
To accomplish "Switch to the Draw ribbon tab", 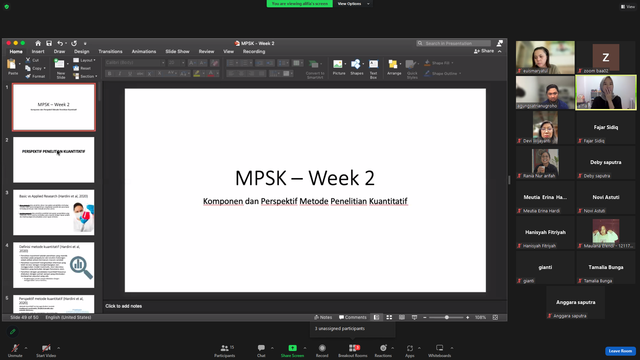I will click(59, 51).
